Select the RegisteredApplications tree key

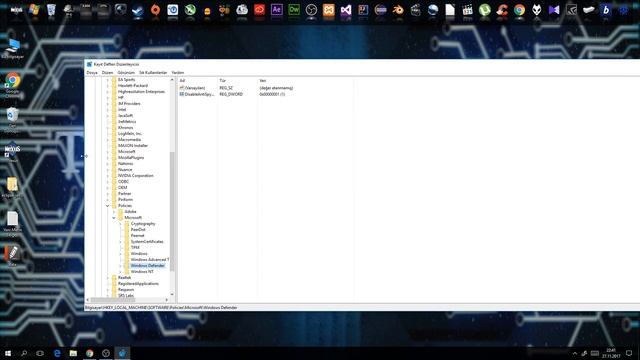[138, 283]
